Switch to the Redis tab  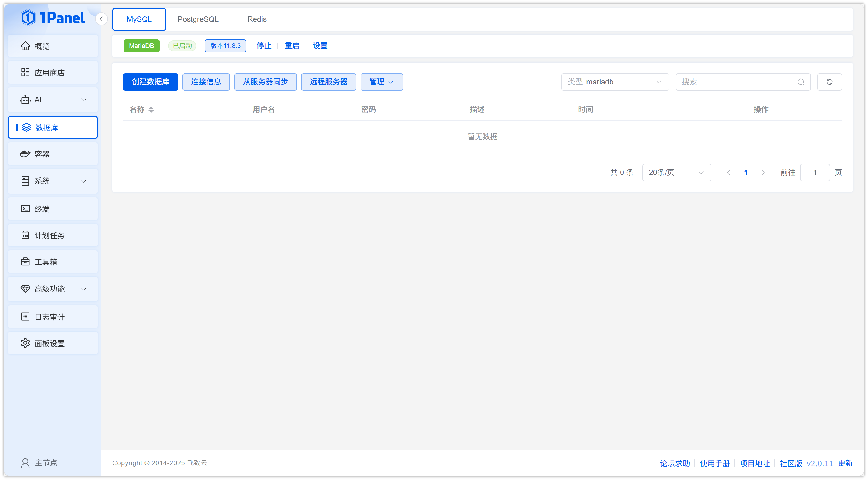[257, 19]
